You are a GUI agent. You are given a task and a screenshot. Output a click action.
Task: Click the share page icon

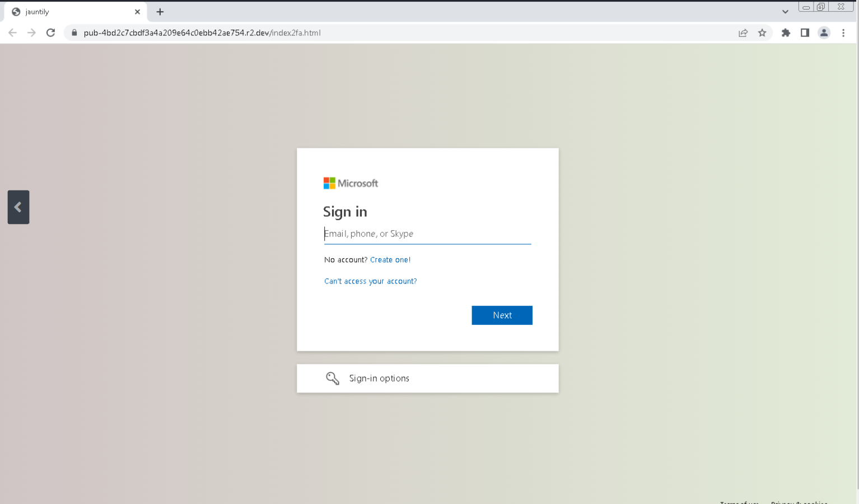(743, 32)
